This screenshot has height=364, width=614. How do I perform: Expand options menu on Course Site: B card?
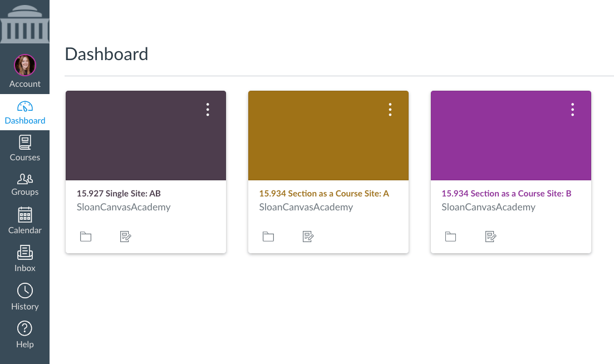point(572,110)
